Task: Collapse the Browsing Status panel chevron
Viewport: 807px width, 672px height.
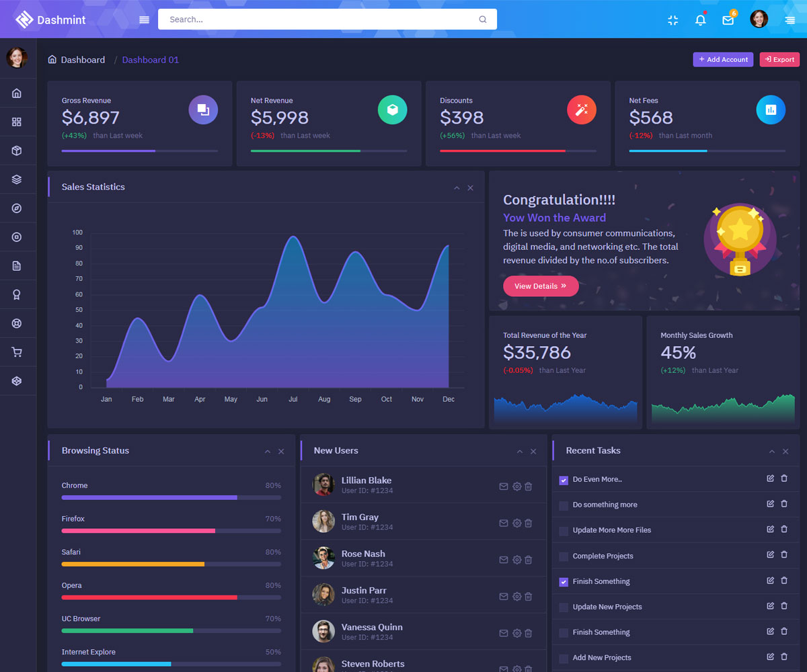Action: coord(268,452)
